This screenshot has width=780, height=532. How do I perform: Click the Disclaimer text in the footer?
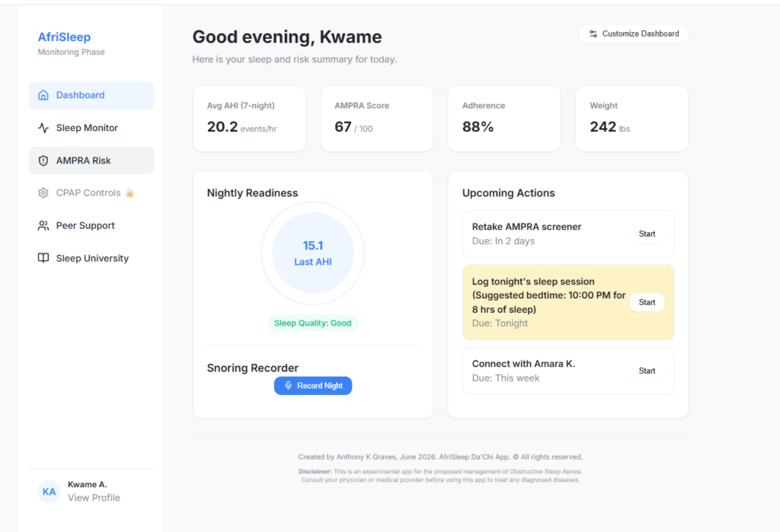440,476
